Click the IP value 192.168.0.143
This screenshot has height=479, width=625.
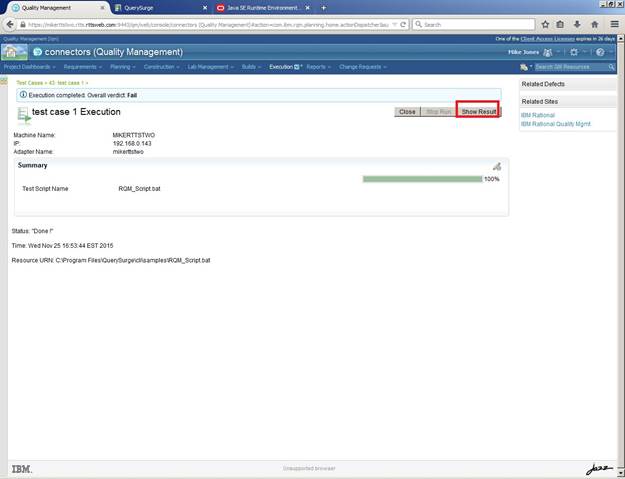point(132,143)
